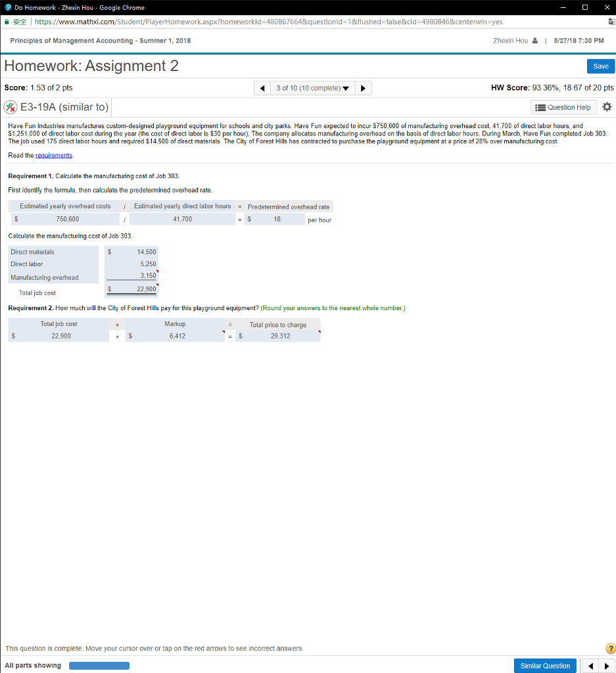Click the page icon at address bar right
Image resolution: width=616 pixels, height=673 pixels.
coord(610,21)
